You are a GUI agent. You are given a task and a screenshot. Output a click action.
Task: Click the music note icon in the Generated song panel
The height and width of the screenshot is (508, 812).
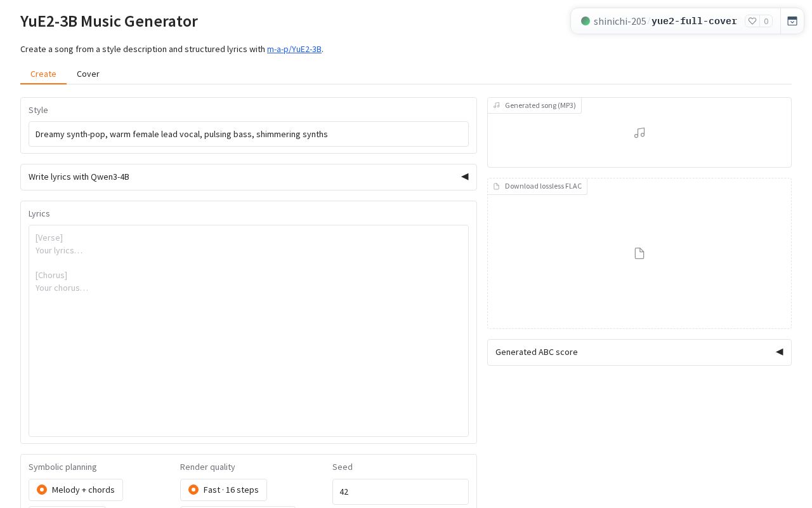click(x=639, y=133)
